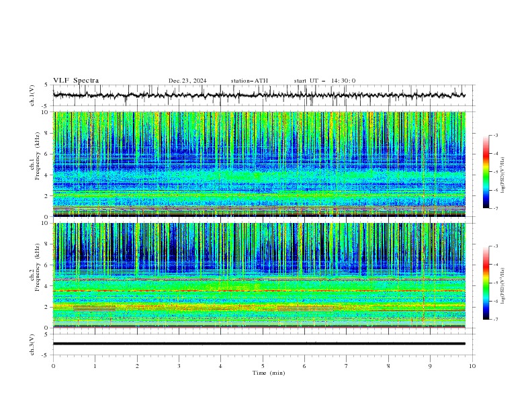Image resolution: width=532 pixels, height=411 pixels.
Task: Click the 'VLF Spectra' title text
Action: (76, 81)
